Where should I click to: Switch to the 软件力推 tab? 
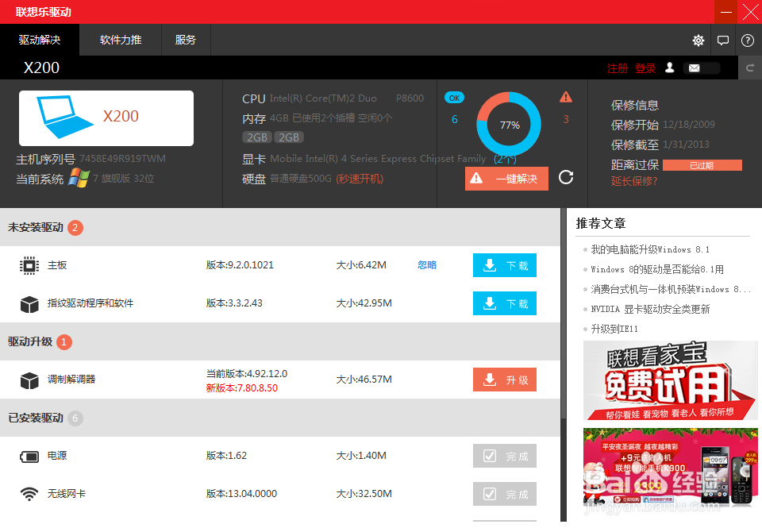click(120, 40)
